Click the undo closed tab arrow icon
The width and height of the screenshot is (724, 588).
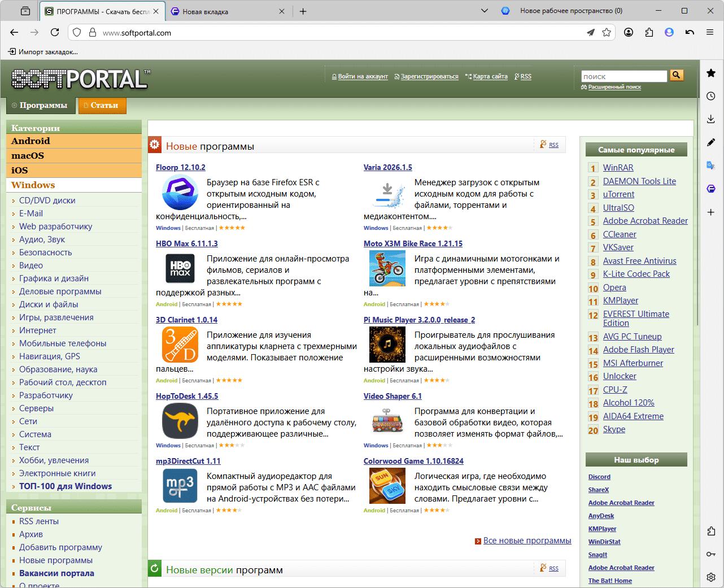pyautogui.click(x=690, y=33)
